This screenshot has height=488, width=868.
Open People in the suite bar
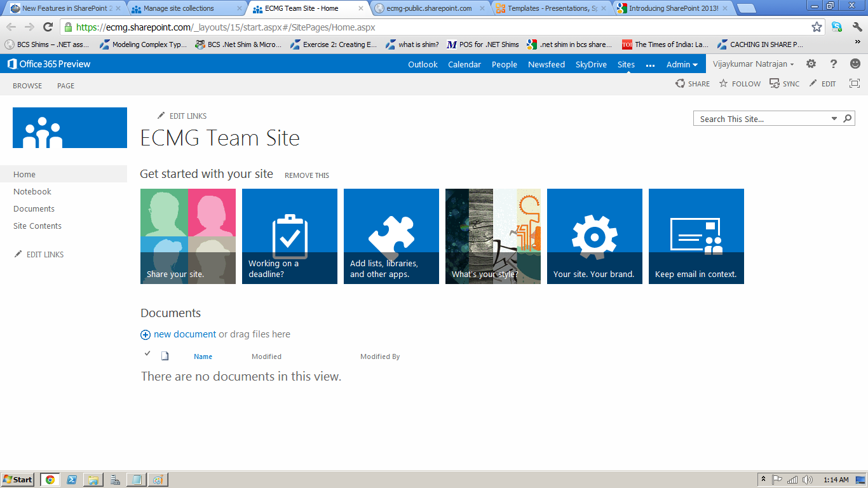point(505,64)
